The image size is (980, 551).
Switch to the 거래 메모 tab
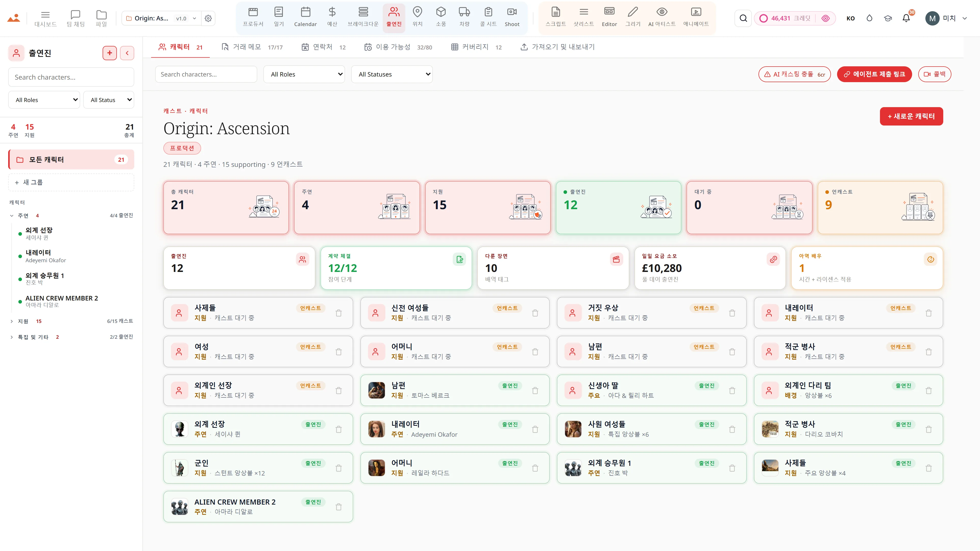252,47
